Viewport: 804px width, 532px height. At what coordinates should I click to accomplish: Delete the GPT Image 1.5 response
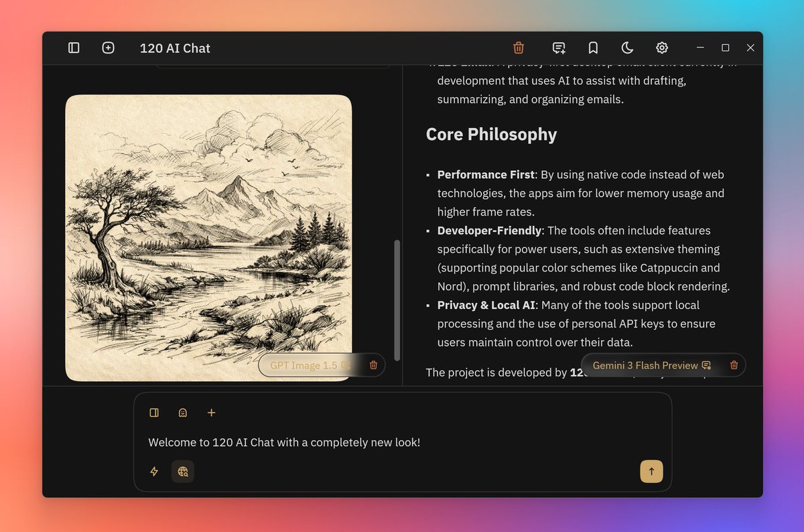point(374,365)
